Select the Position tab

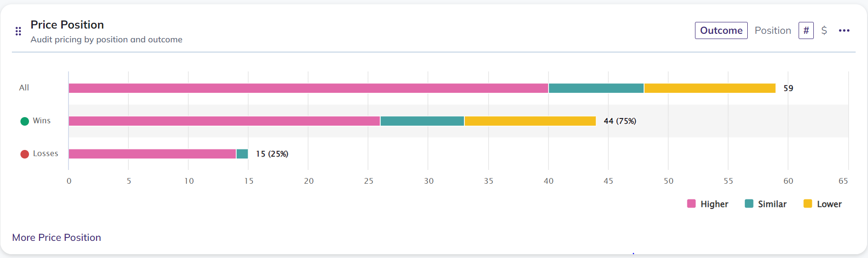[773, 30]
